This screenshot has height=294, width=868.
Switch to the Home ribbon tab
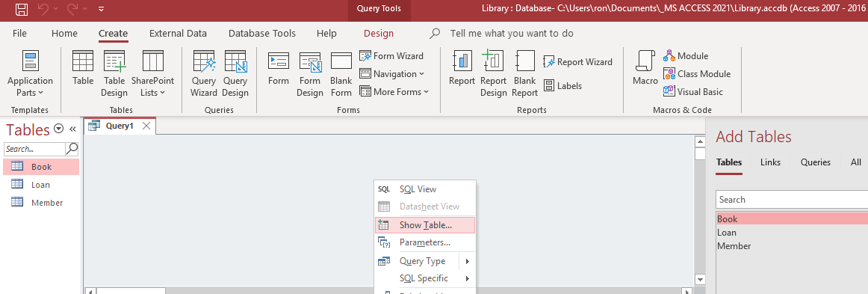pyautogui.click(x=64, y=33)
